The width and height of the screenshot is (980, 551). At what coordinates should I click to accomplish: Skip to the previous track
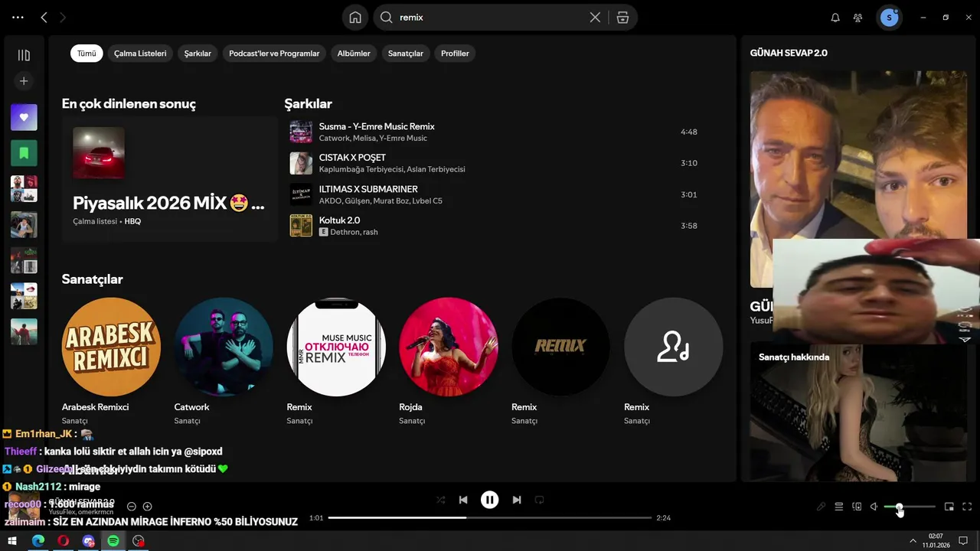pos(463,500)
